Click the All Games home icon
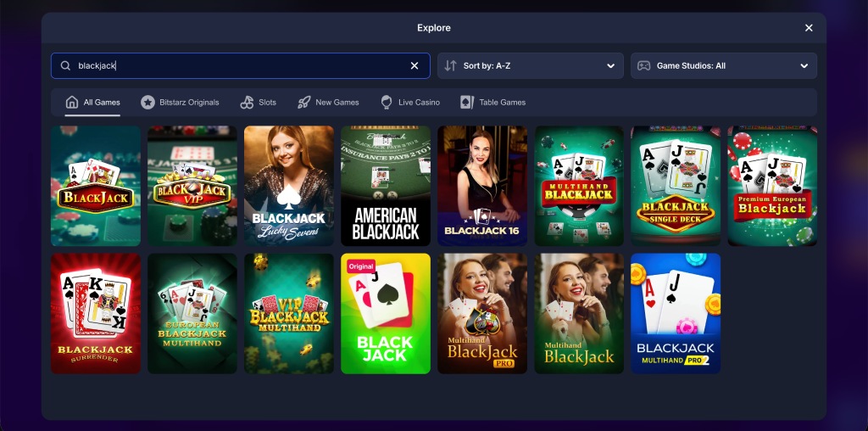 (72, 102)
